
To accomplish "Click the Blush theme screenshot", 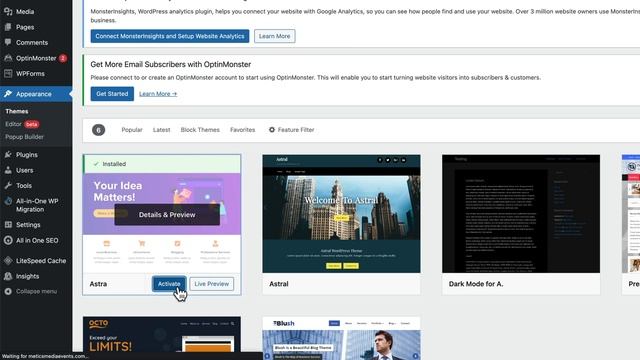I will point(341,338).
